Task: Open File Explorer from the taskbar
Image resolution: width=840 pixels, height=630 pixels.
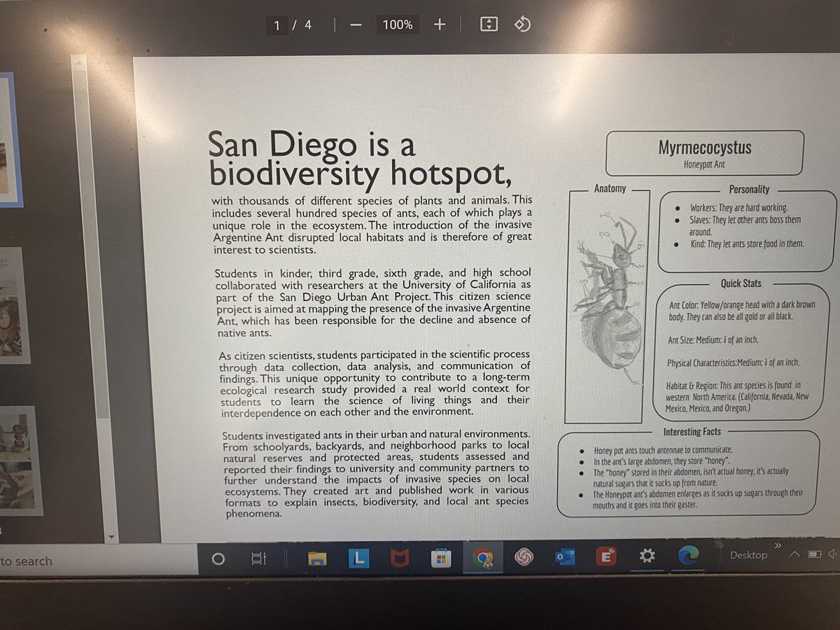Action: (x=318, y=558)
